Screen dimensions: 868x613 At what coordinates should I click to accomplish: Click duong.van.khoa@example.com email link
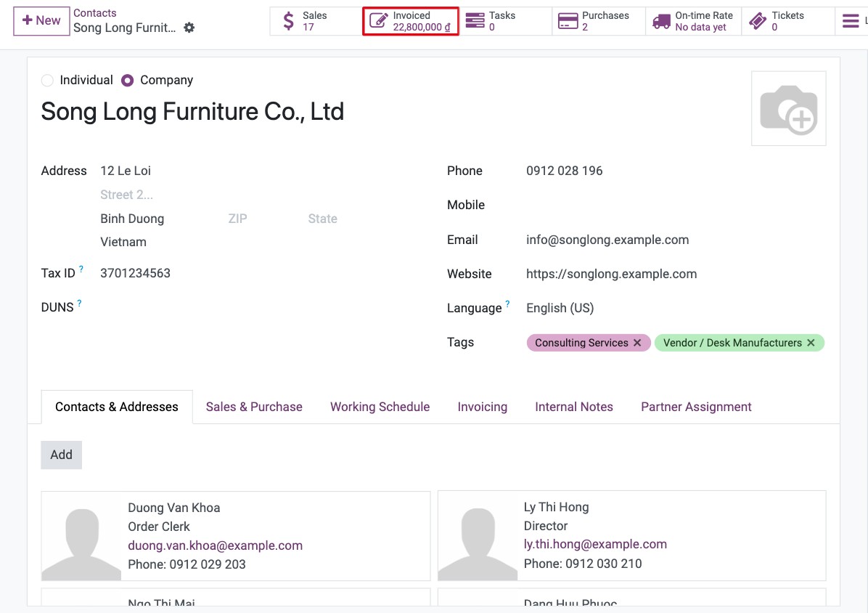coord(215,545)
